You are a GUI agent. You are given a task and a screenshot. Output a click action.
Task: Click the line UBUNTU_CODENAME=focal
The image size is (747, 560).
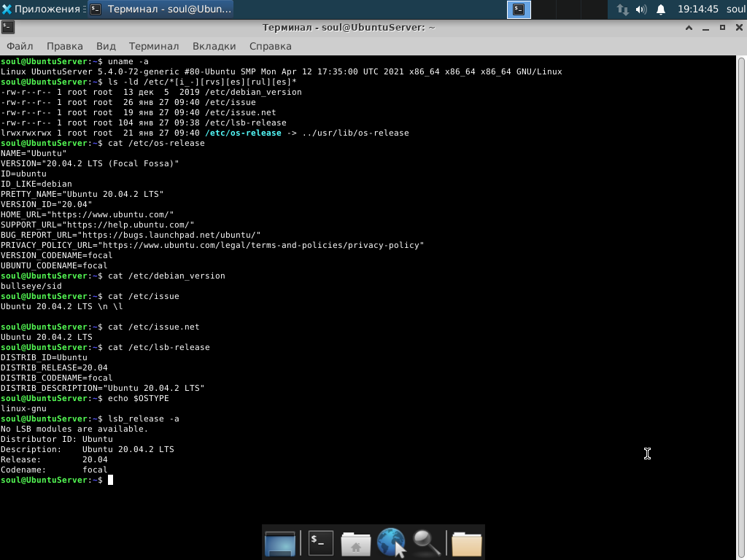(x=54, y=265)
